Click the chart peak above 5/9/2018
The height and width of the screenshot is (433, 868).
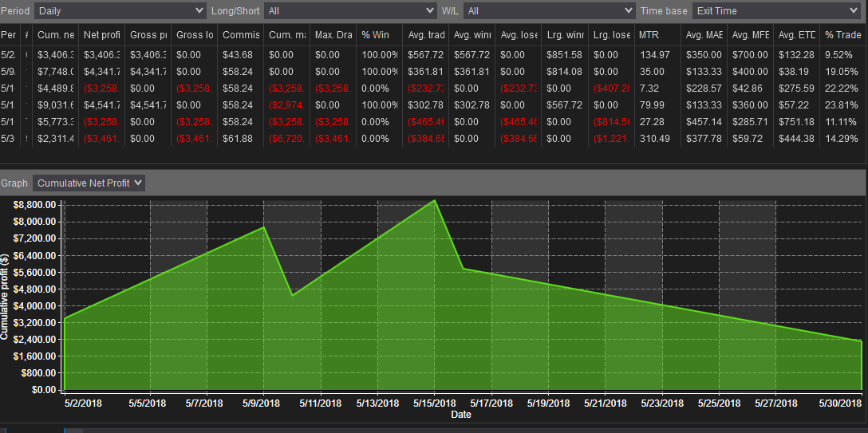[x=263, y=226]
